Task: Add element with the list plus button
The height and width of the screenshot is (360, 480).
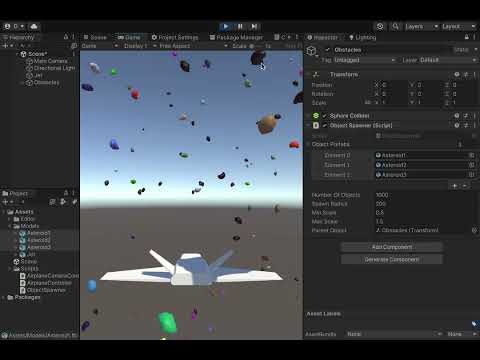Action: coord(455,186)
